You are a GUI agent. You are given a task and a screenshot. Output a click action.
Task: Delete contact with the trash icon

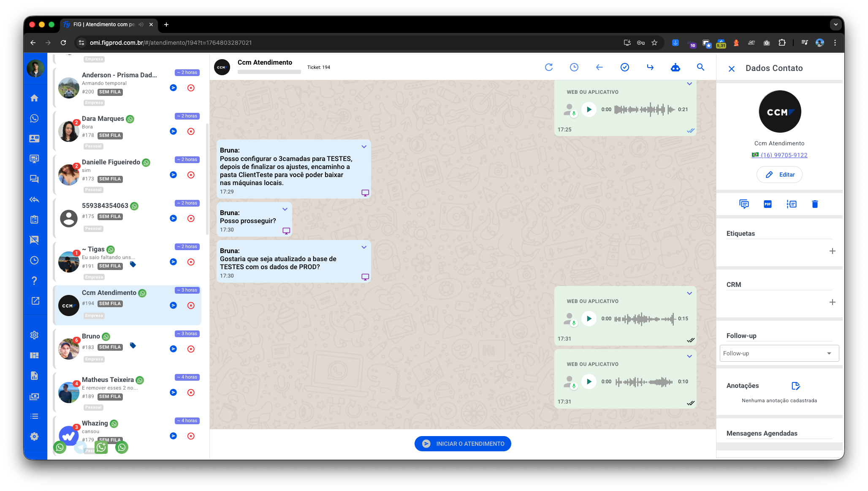(815, 204)
